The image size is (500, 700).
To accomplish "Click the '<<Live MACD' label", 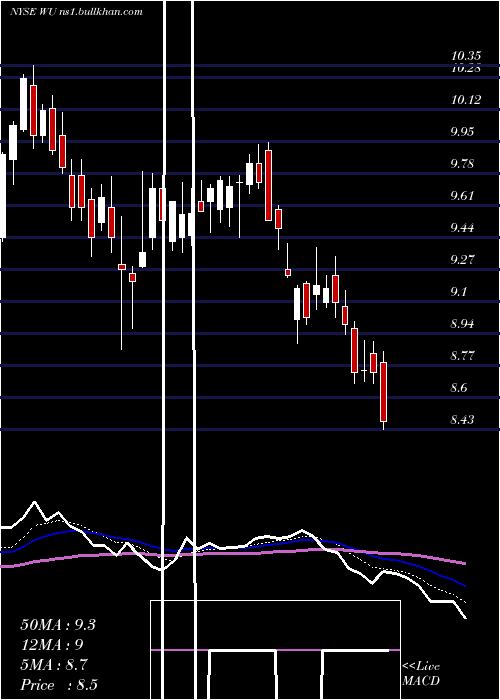I will [421, 674].
